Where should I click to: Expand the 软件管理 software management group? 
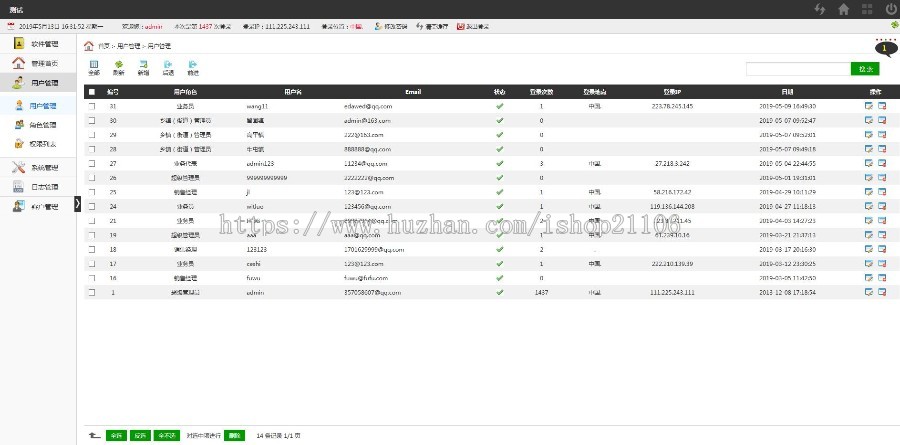[x=38, y=44]
